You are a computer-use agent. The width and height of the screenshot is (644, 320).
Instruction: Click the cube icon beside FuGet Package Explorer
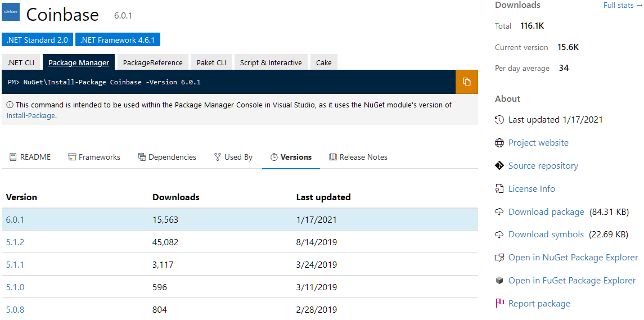click(x=499, y=281)
